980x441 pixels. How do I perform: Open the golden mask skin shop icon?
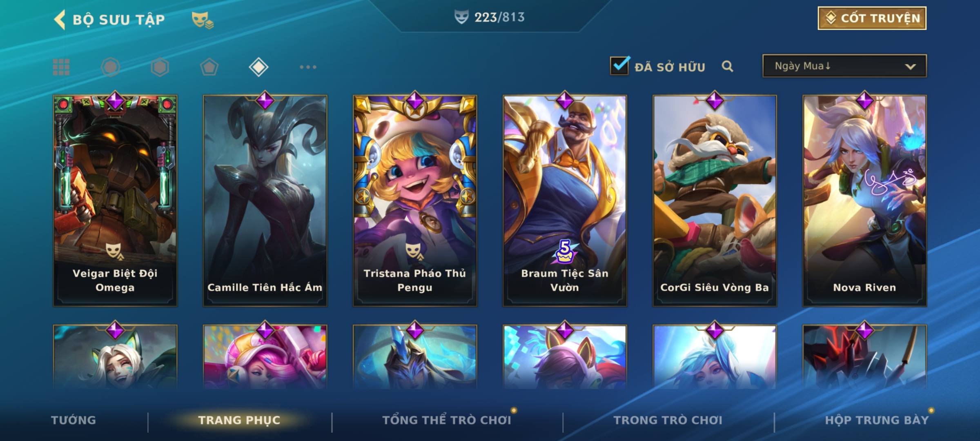203,20
